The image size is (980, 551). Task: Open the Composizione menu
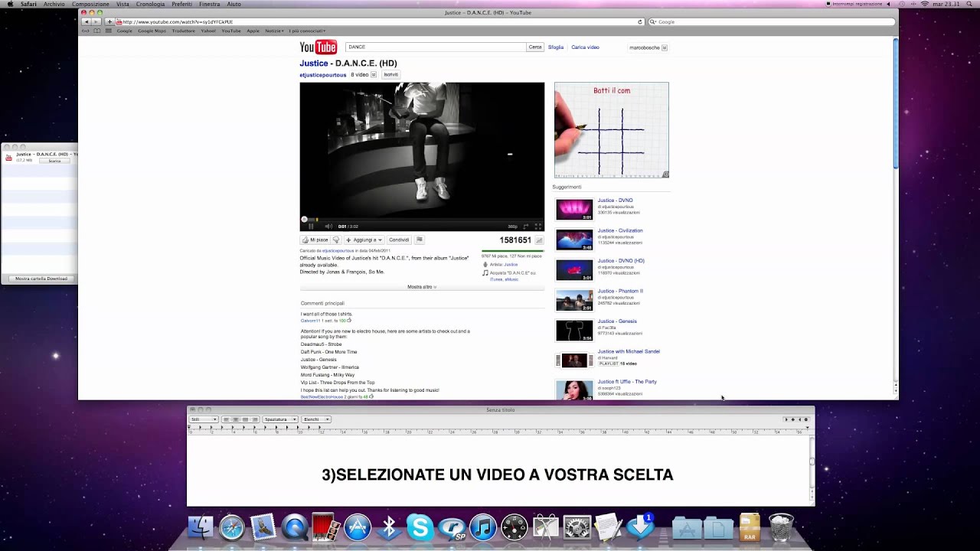tap(90, 4)
